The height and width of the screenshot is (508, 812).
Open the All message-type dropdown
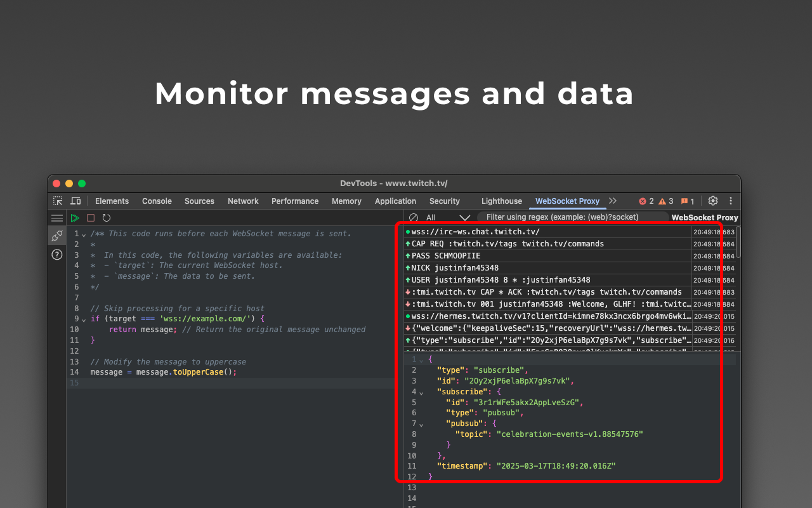[448, 218]
